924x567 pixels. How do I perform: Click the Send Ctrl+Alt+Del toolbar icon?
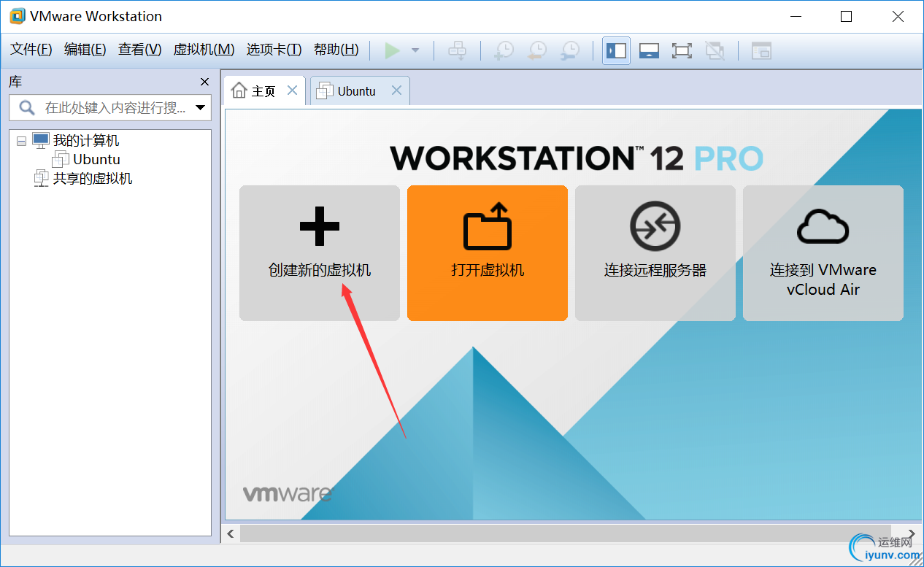pos(458,50)
